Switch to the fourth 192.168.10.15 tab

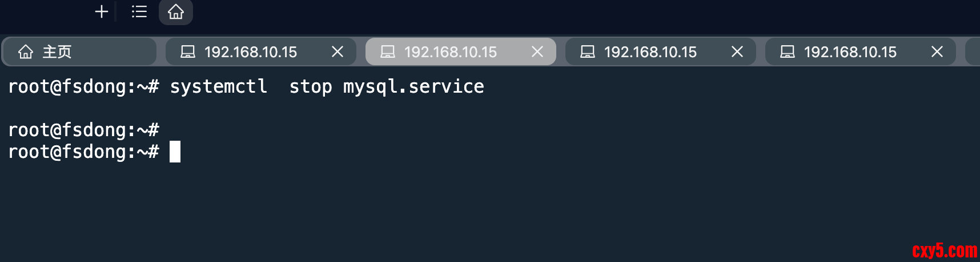[850, 52]
